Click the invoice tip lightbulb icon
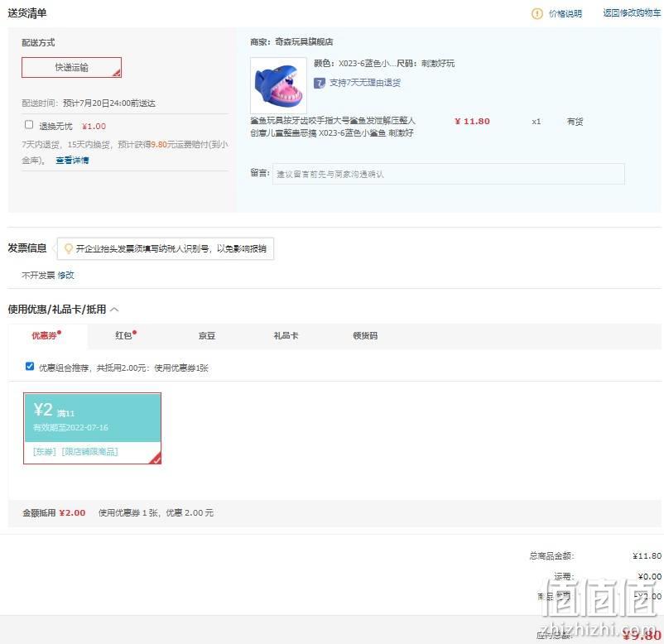 tap(68, 248)
